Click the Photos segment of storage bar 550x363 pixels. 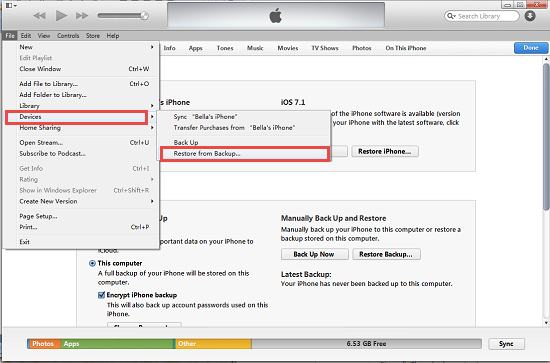click(44, 344)
